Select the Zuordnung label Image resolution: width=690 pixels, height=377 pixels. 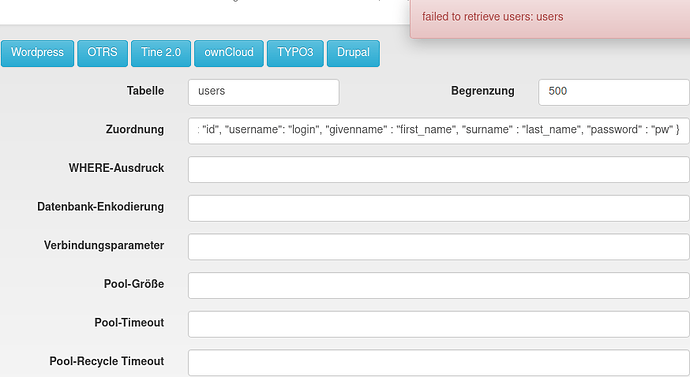pyautogui.click(x=135, y=129)
